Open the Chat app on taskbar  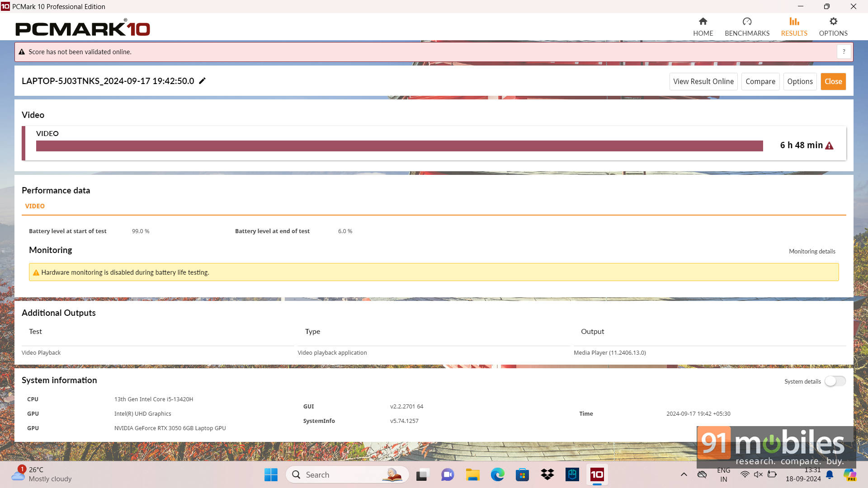click(448, 474)
